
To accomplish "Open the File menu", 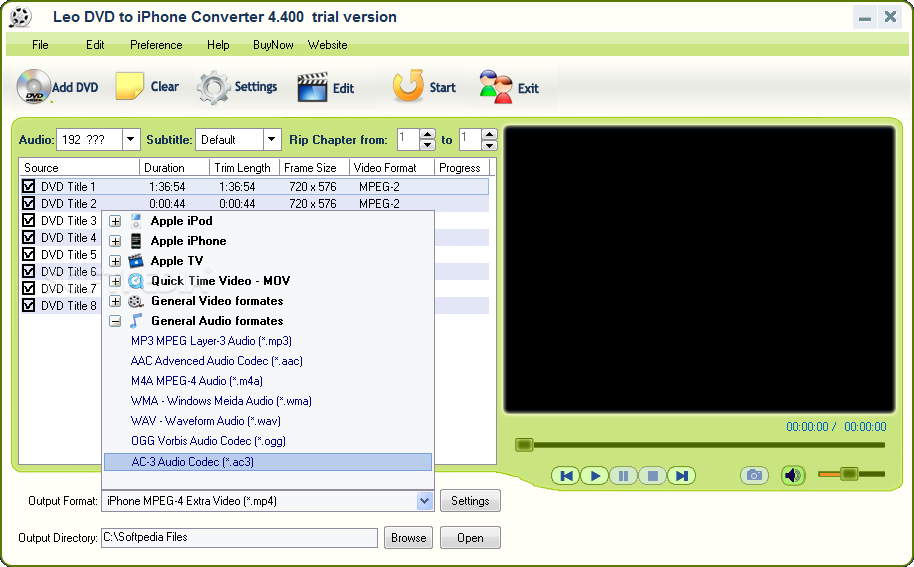I will pyautogui.click(x=40, y=45).
